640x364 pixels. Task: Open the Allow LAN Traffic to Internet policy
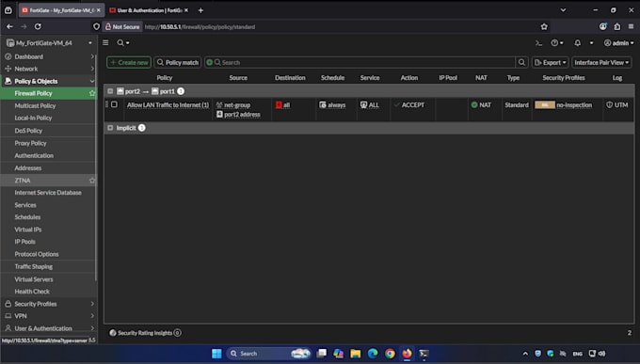168,105
